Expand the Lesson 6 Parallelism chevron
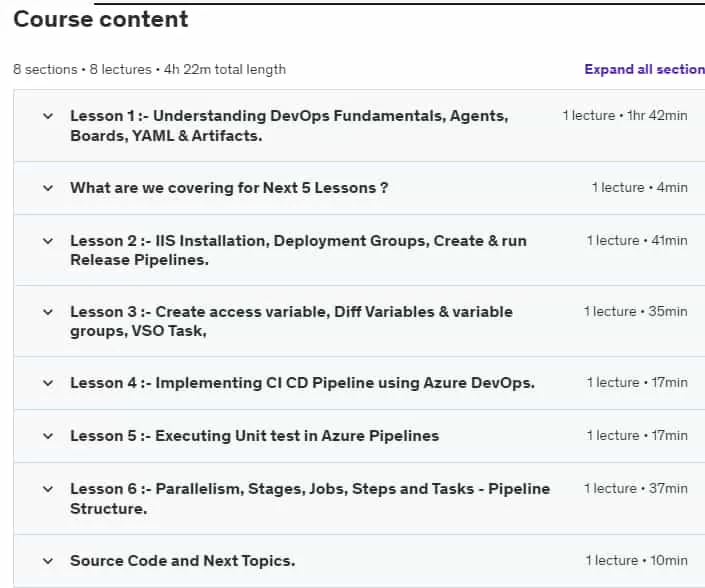The width and height of the screenshot is (705, 588). coord(48,489)
